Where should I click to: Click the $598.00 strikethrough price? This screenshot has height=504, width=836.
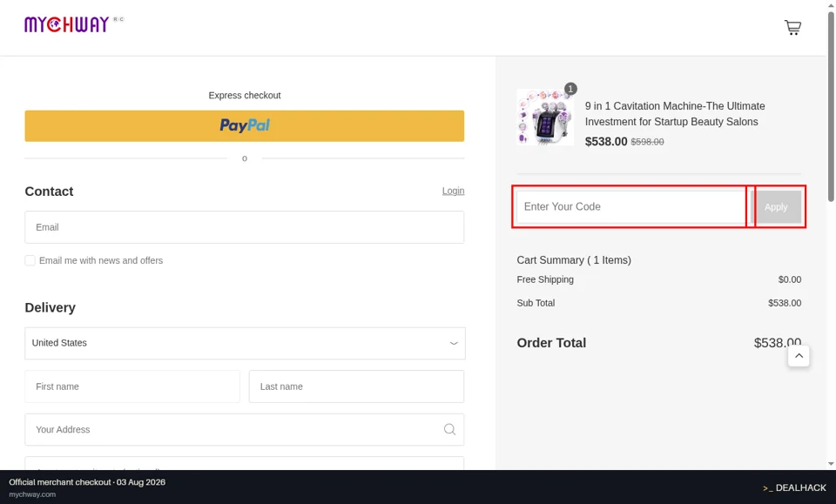point(647,142)
